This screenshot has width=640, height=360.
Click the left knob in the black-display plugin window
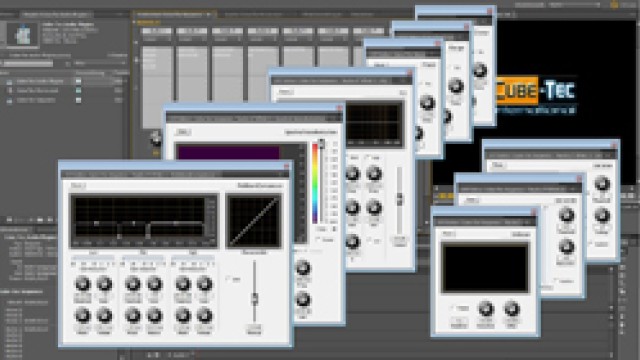486,309
